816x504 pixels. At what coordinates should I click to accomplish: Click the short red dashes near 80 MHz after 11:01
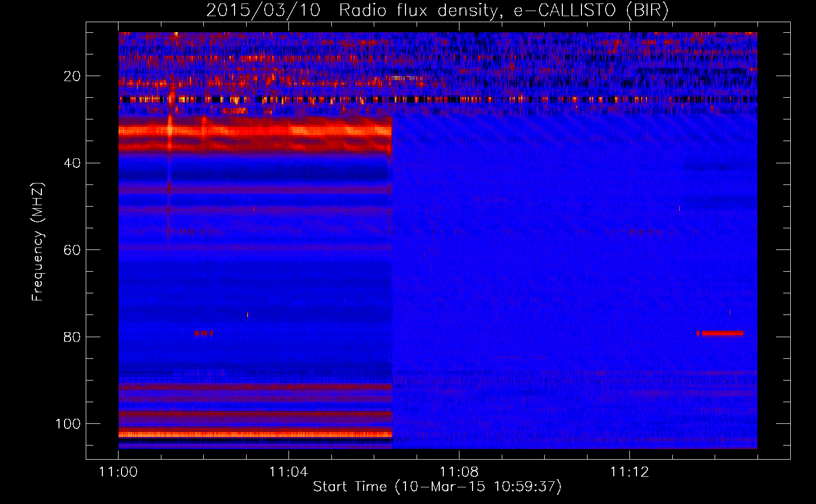(204, 333)
